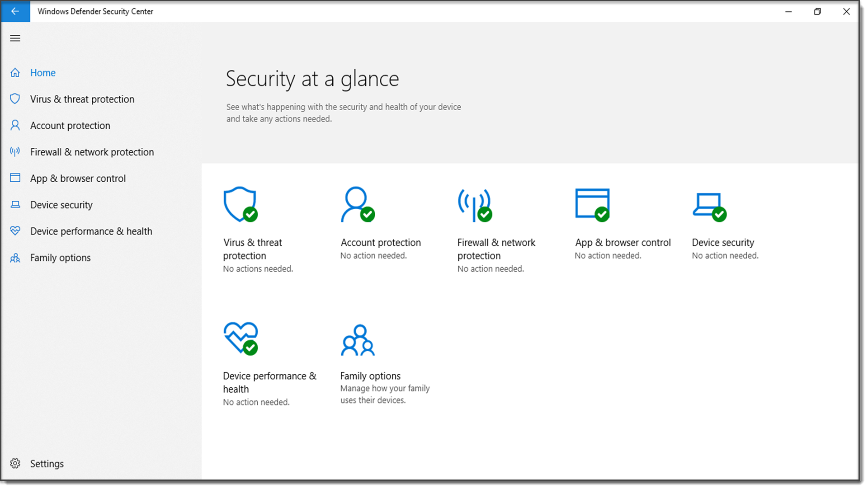
Task: Click the person icon for Account protection sidebar
Action: (15, 125)
